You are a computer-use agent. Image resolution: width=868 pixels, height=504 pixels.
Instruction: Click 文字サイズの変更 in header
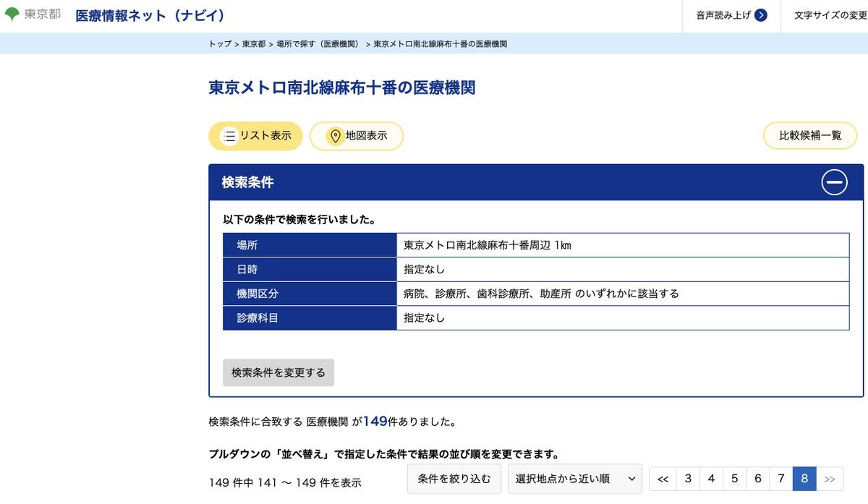click(830, 15)
